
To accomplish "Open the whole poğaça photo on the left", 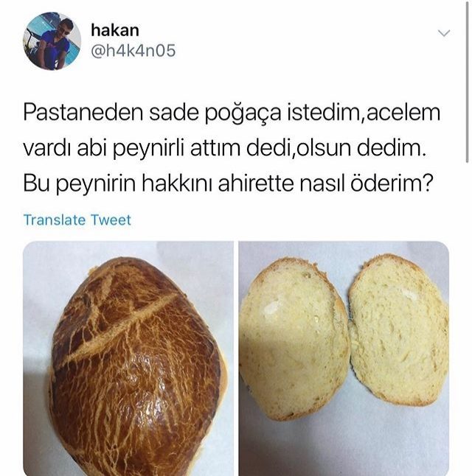I will 128,359.
